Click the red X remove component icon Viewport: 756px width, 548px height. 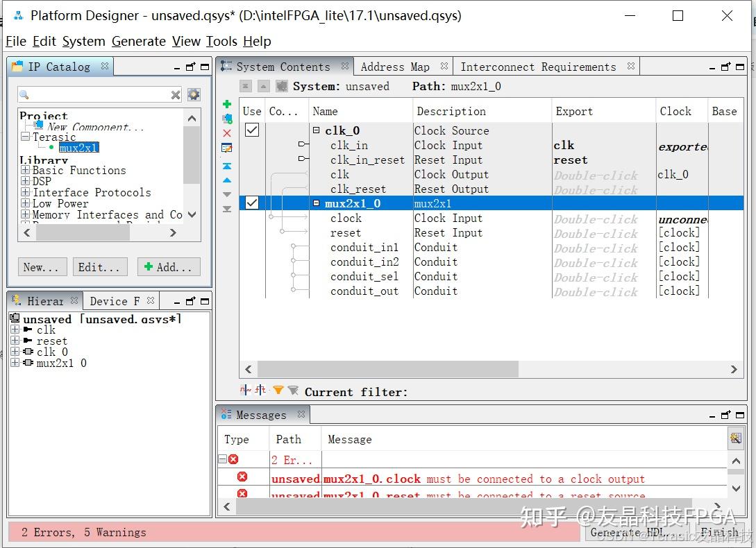pyautogui.click(x=227, y=133)
